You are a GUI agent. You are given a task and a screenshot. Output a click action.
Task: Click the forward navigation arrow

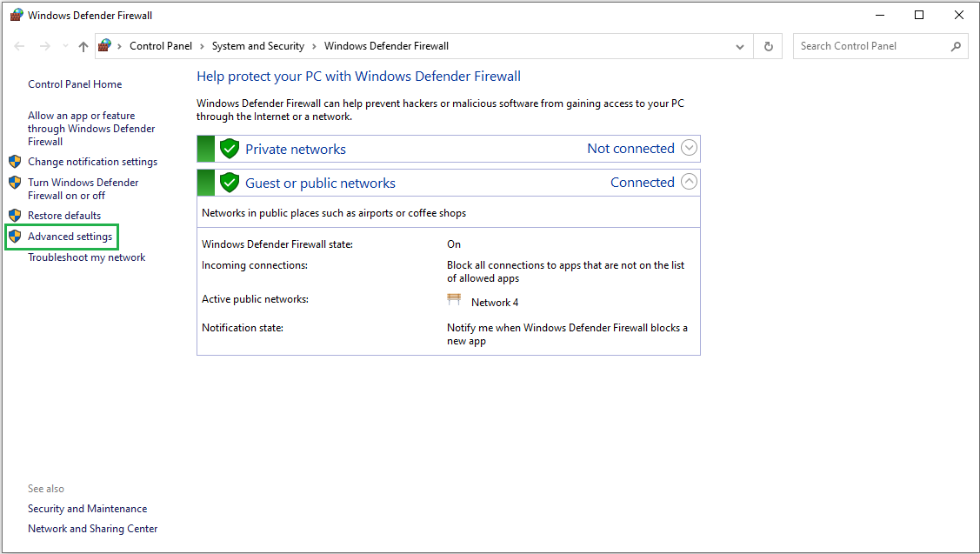tap(45, 46)
